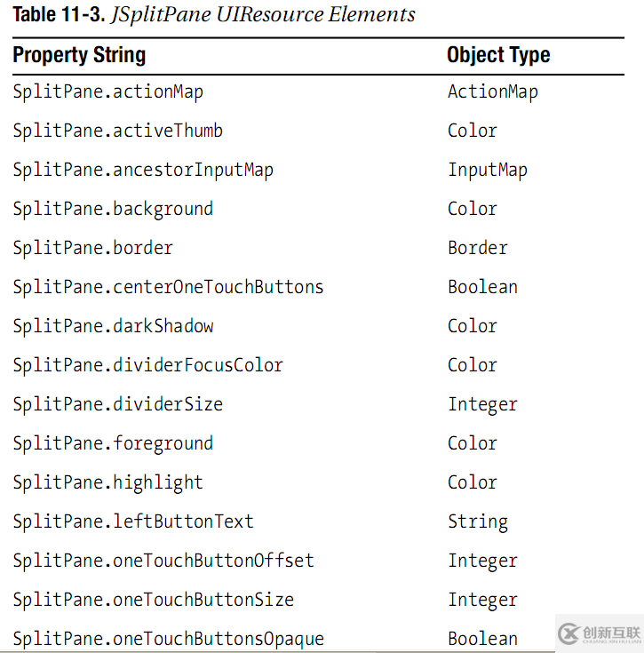
Task: Select the SplitPane.activeThumb property text
Action: (x=118, y=131)
